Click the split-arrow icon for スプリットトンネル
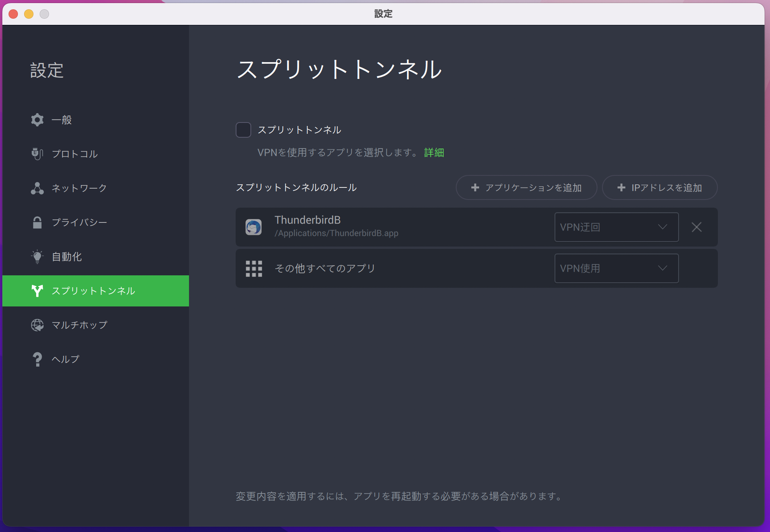 point(37,291)
